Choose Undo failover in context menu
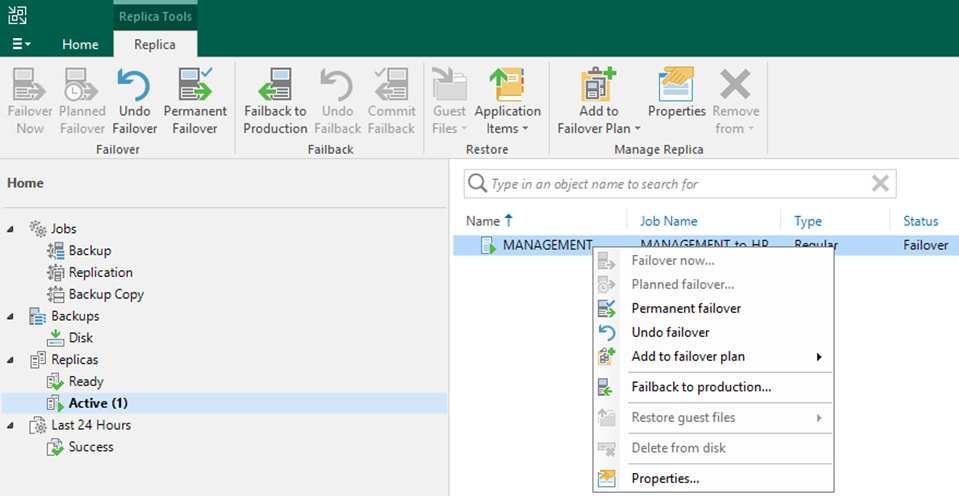The height and width of the screenshot is (496, 959). pos(713,333)
